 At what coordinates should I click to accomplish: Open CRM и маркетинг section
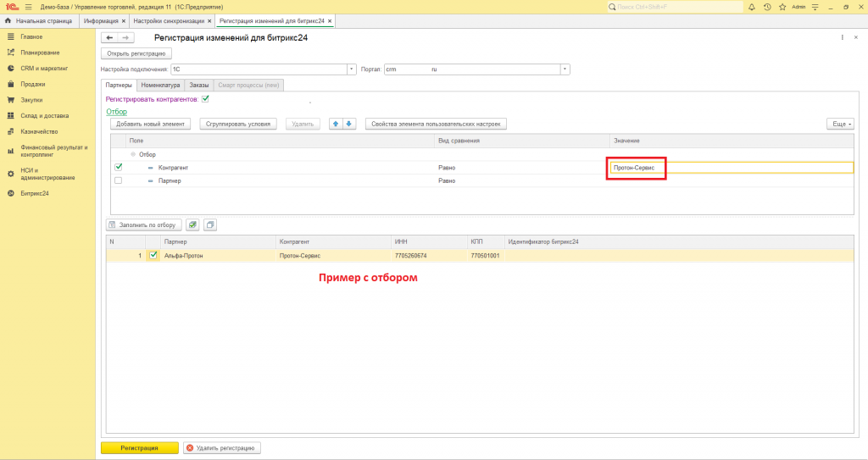pos(44,69)
